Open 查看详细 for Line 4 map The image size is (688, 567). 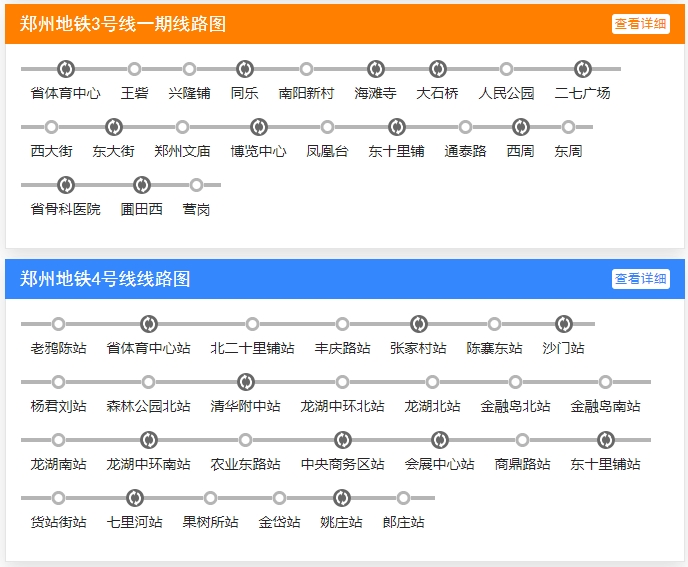[641, 279]
